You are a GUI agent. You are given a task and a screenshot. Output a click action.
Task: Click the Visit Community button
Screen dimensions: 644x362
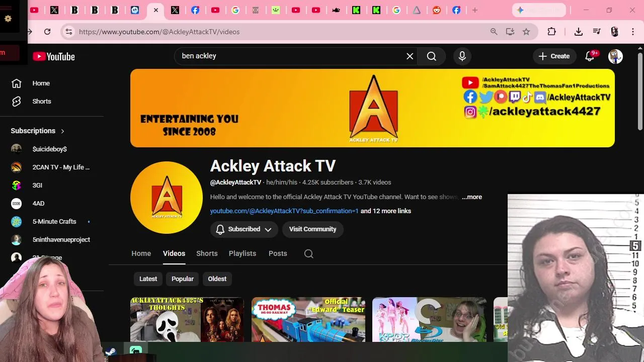(x=312, y=229)
